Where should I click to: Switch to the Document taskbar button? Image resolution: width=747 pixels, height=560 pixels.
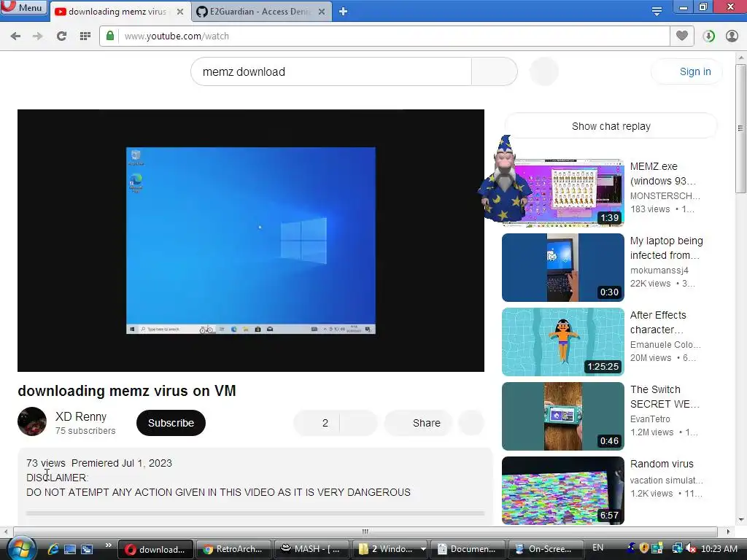[468, 549]
